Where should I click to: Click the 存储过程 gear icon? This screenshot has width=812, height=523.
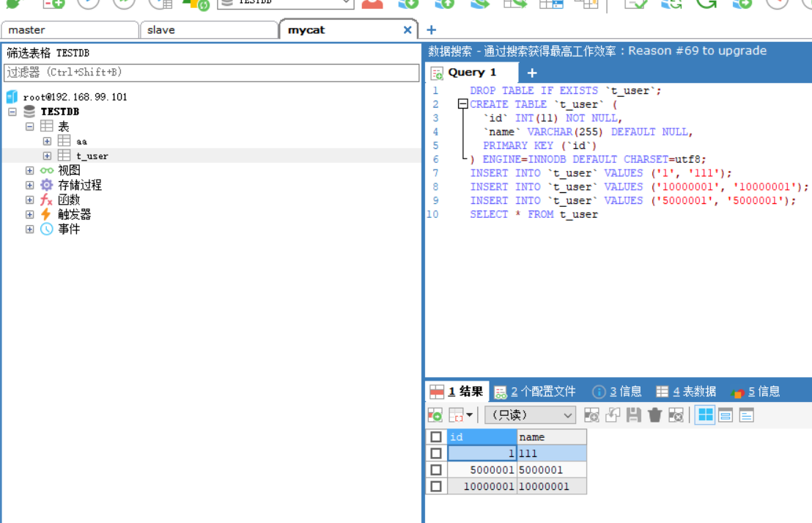[x=47, y=185]
